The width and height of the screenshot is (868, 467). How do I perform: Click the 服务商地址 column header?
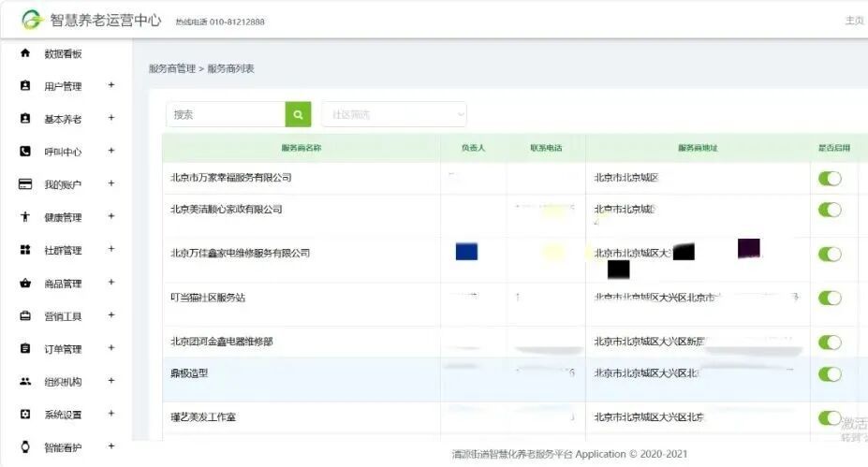point(698,148)
